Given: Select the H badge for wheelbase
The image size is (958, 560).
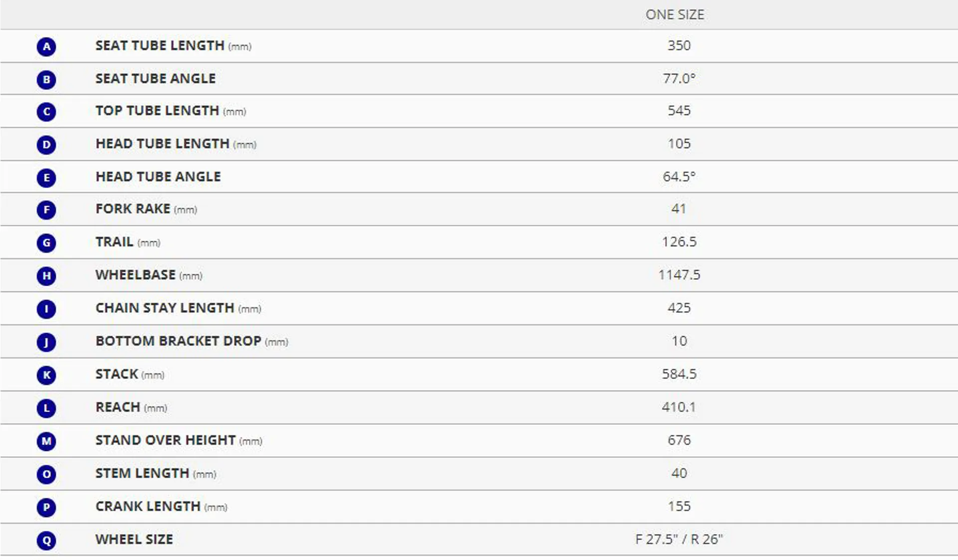Looking at the screenshot, I should [46, 276].
